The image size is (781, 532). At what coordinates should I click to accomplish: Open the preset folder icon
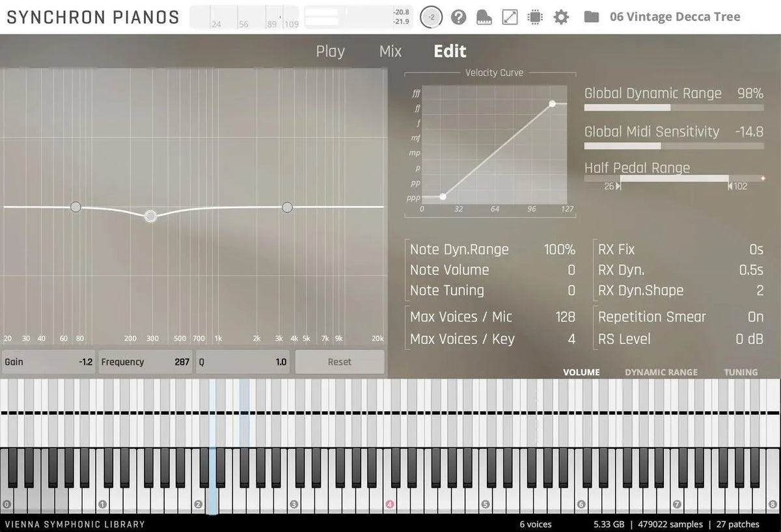pos(591,17)
